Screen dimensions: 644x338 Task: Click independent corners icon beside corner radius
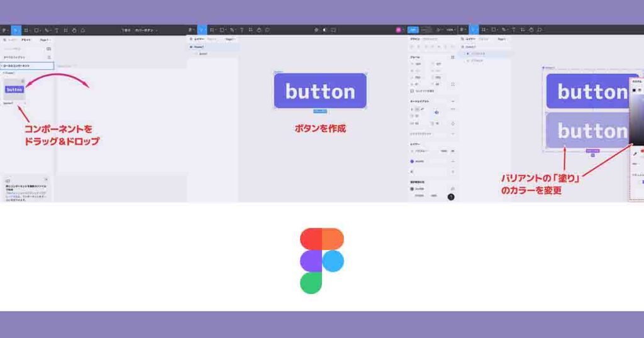[x=453, y=84]
